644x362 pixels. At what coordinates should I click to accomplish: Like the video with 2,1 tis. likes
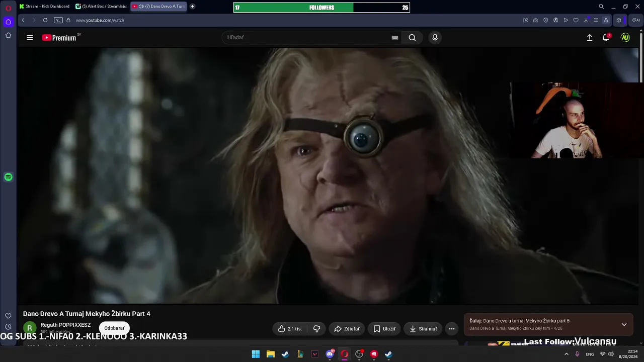point(290,329)
